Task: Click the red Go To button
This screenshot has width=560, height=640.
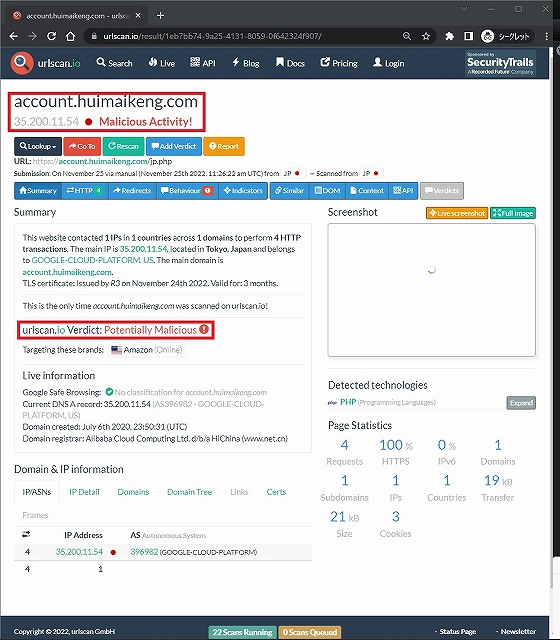Action: coord(82,146)
